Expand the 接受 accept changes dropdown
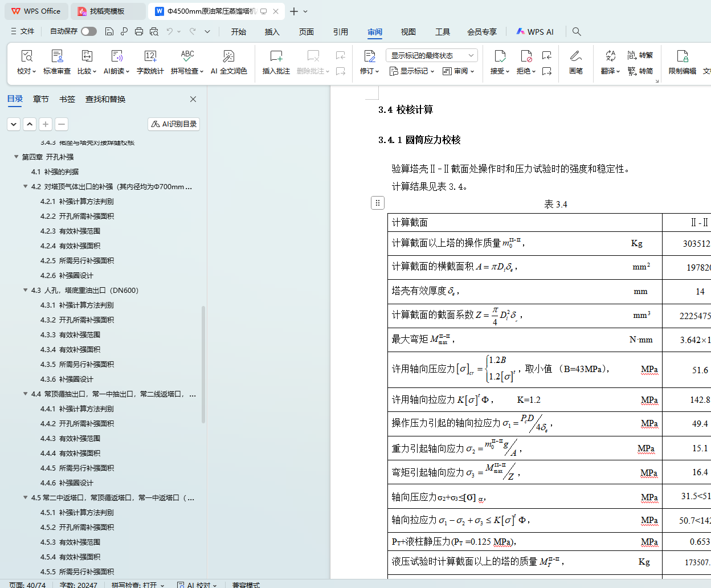The width and height of the screenshot is (711, 588). coord(507,71)
